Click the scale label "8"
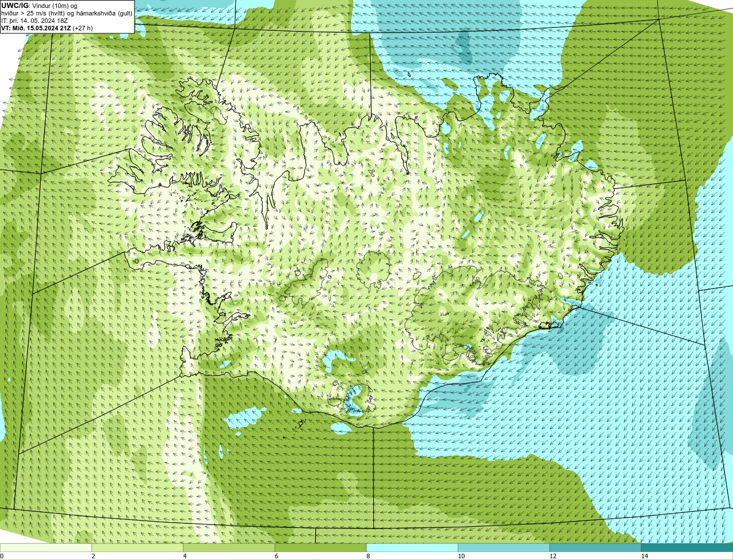This screenshot has height=560, width=733. tap(368, 556)
